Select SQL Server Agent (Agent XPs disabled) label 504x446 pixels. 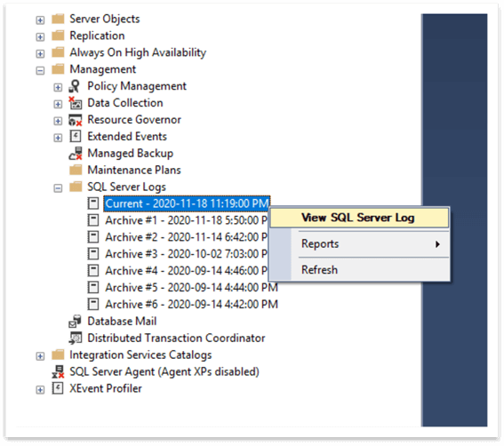tap(164, 371)
